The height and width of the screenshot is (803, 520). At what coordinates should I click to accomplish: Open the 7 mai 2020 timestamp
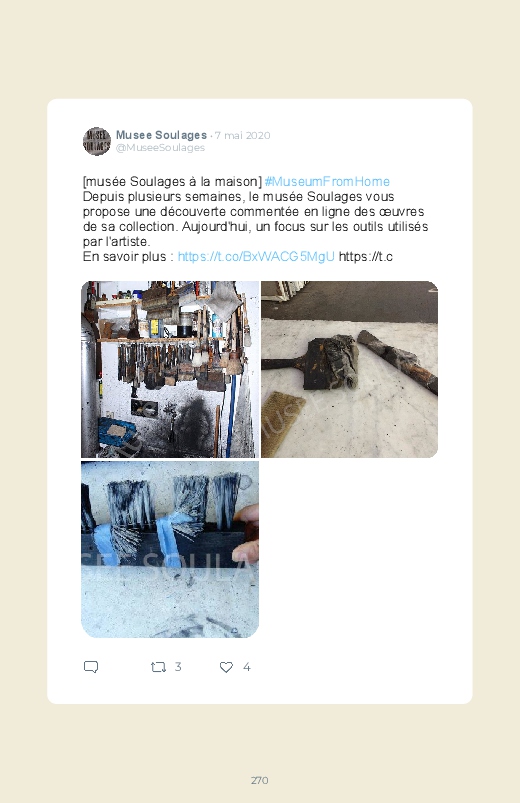242,135
